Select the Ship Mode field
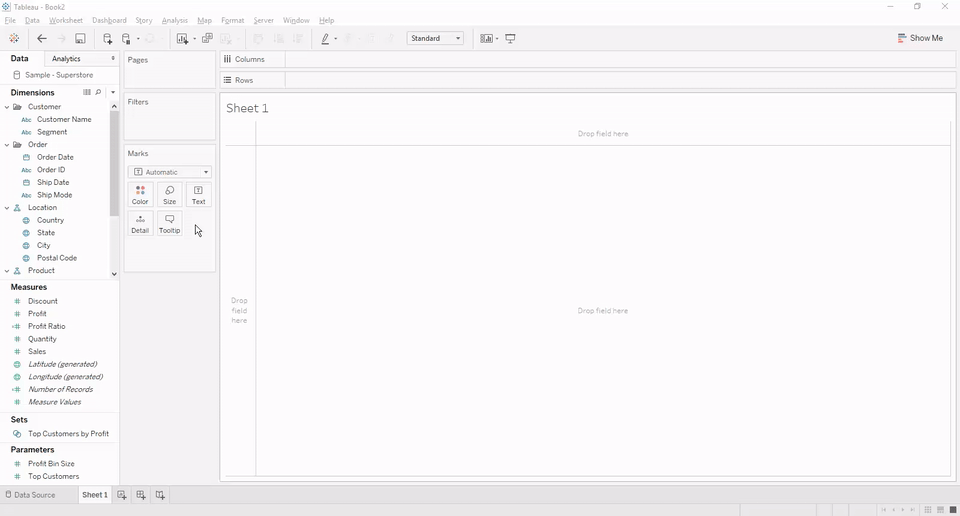Viewport: 960px width, 516px height. (54, 195)
